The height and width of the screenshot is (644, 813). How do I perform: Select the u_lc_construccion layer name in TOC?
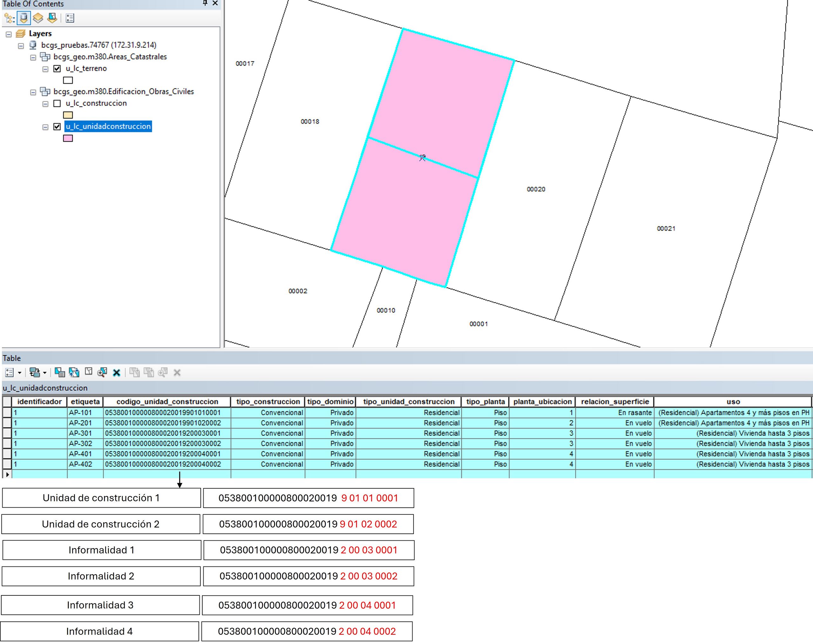coord(96,103)
